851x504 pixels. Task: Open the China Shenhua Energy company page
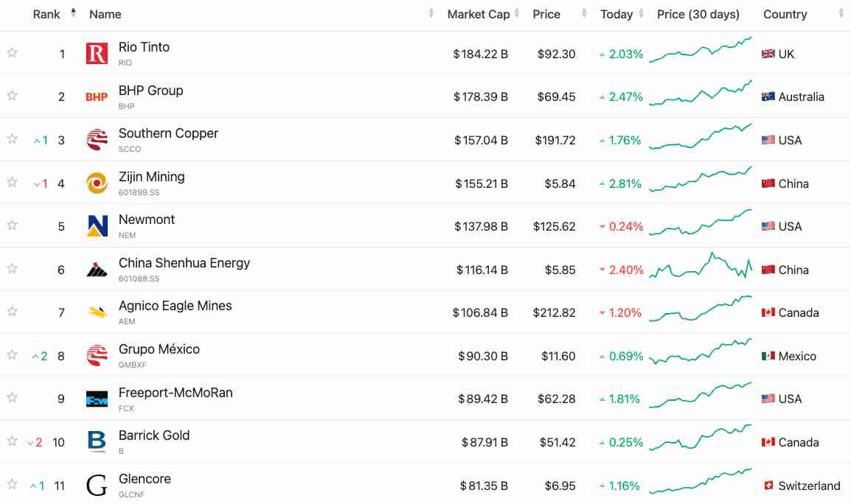tap(184, 262)
